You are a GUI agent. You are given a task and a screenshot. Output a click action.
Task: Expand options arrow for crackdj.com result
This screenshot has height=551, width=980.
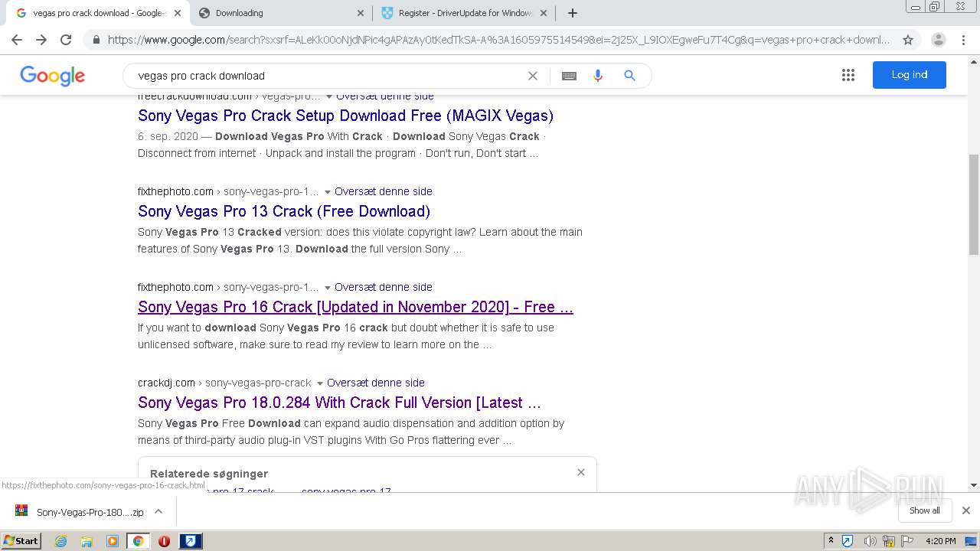click(x=319, y=383)
